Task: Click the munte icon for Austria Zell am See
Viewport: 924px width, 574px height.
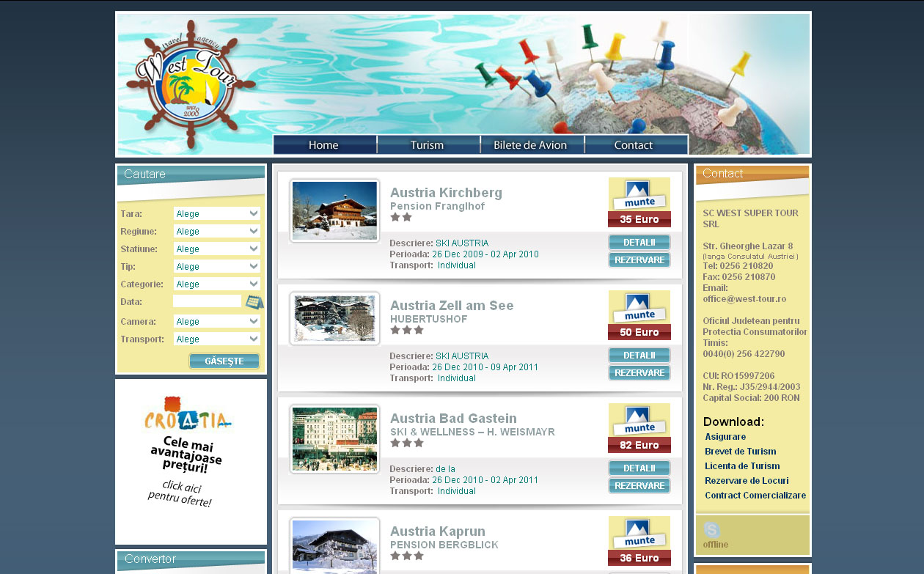Action: click(x=639, y=307)
